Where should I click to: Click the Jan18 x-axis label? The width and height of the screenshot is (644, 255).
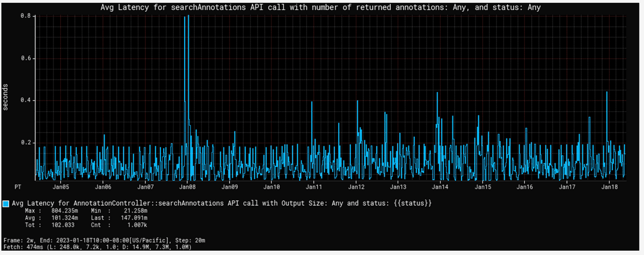coord(610,187)
